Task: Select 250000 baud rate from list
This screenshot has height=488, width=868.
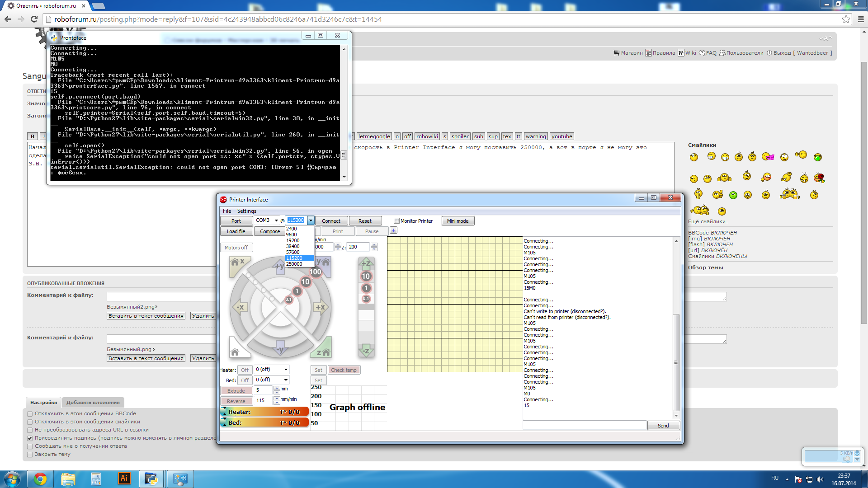Action: tap(294, 264)
